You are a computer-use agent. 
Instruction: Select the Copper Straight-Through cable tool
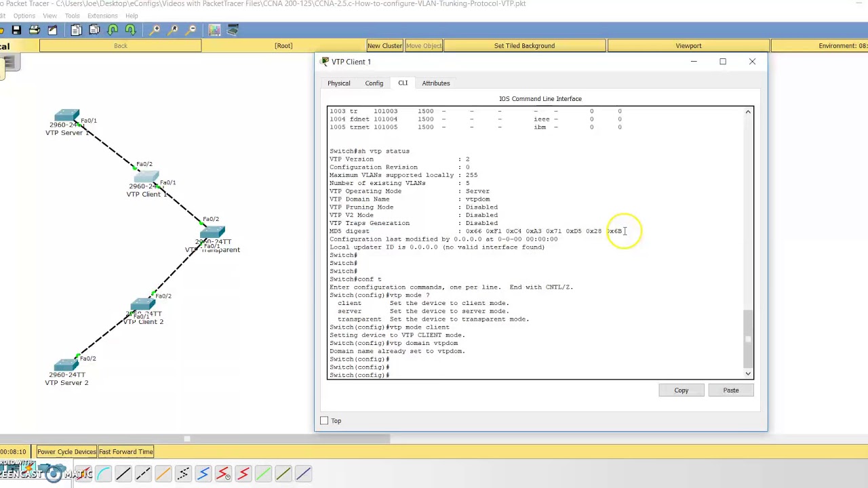coord(123,473)
